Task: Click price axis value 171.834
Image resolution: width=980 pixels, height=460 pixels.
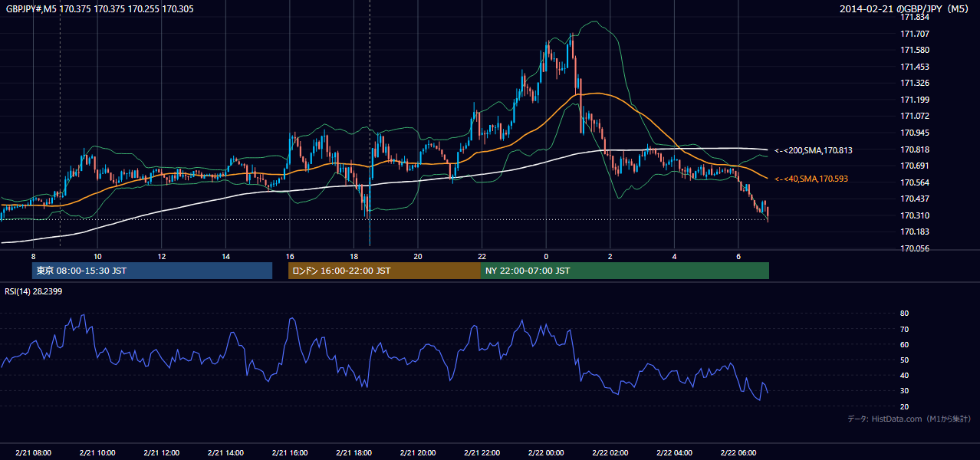Action: (914, 17)
